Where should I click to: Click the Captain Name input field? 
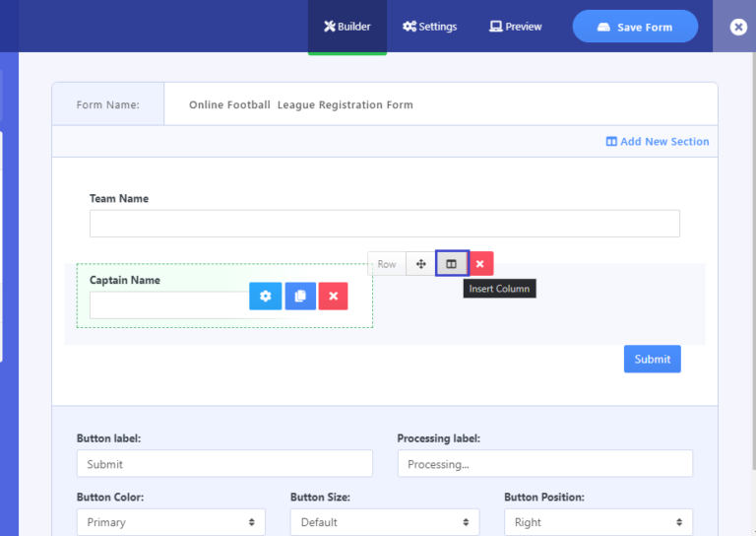(168, 304)
